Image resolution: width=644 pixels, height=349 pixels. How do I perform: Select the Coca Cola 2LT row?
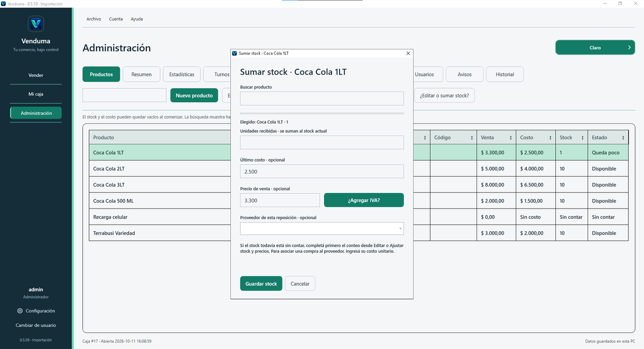click(x=359, y=169)
